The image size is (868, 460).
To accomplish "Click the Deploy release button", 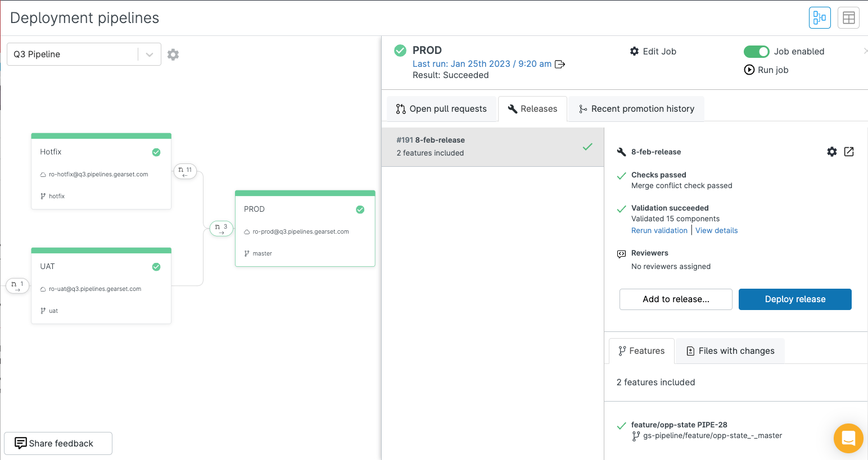I will tap(794, 299).
